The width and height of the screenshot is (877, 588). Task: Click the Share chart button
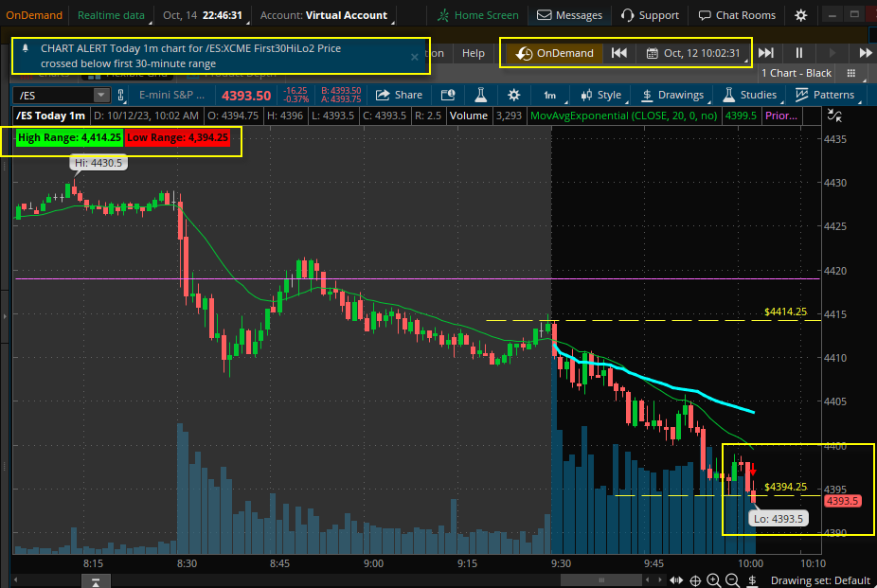point(399,95)
